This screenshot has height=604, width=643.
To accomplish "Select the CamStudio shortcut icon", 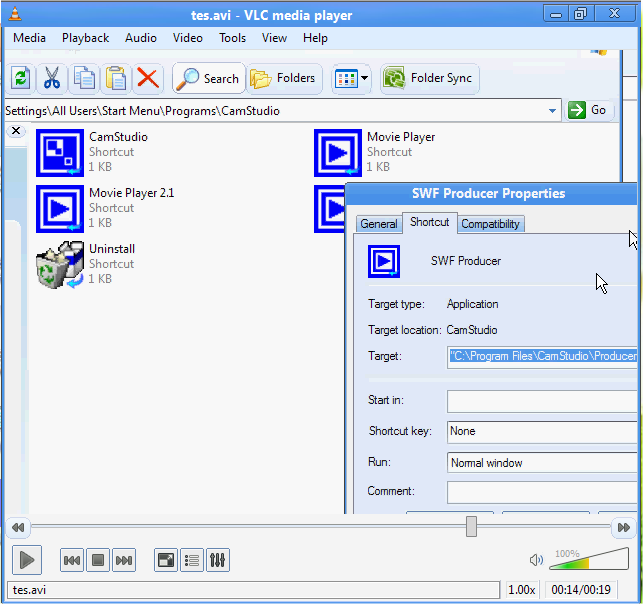I will pyautogui.click(x=60, y=153).
